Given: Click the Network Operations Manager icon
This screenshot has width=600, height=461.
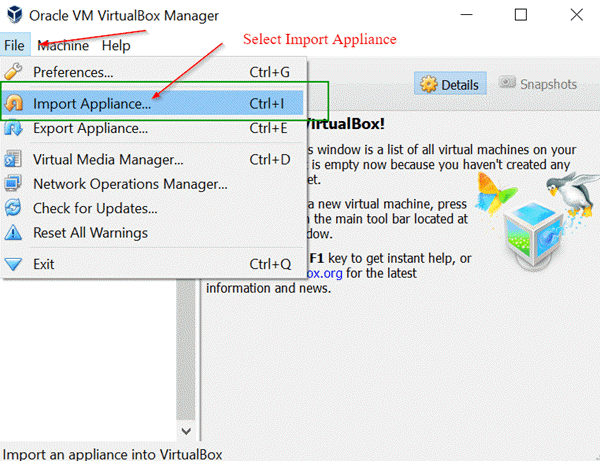Looking at the screenshot, I should (x=14, y=184).
